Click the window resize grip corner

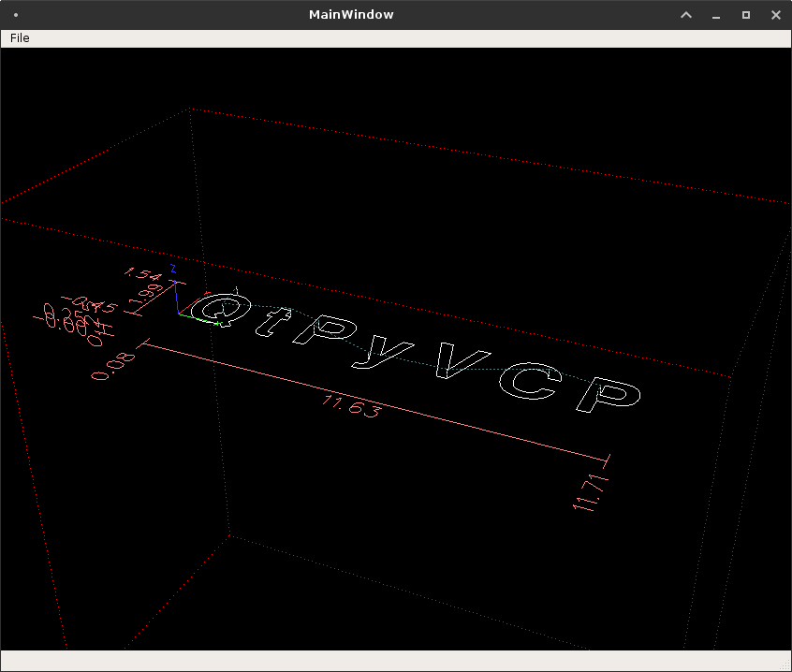(785, 665)
